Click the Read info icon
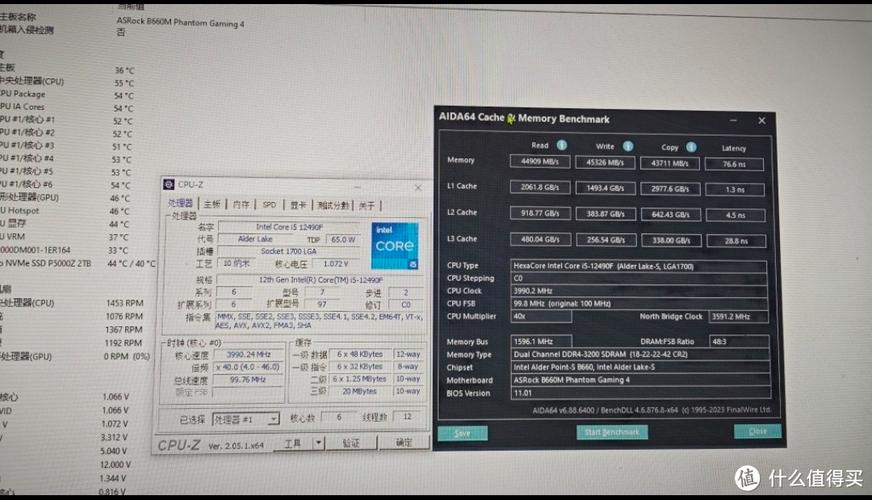The height and width of the screenshot is (500, 872). pyautogui.click(x=561, y=145)
